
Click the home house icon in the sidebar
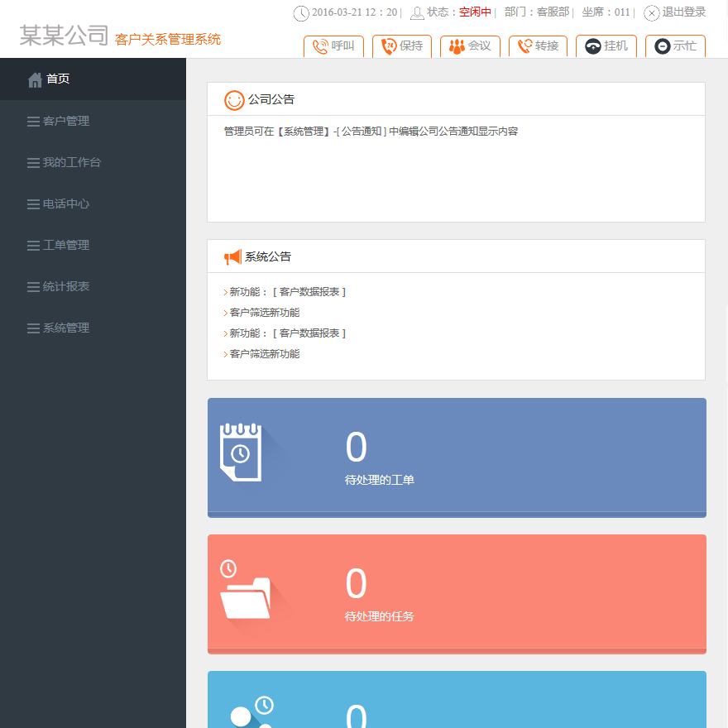[35, 80]
